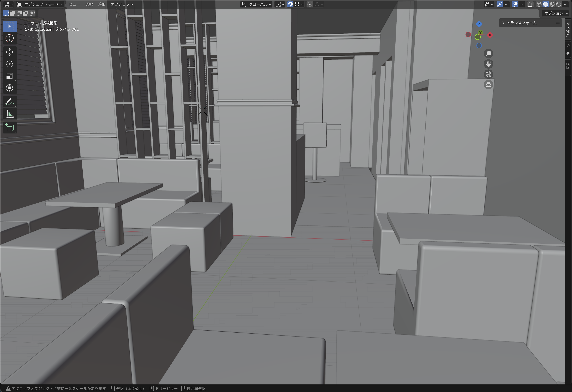Open shading options dropdown arrow
Screen dimensions: 572x392
click(566, 4)
